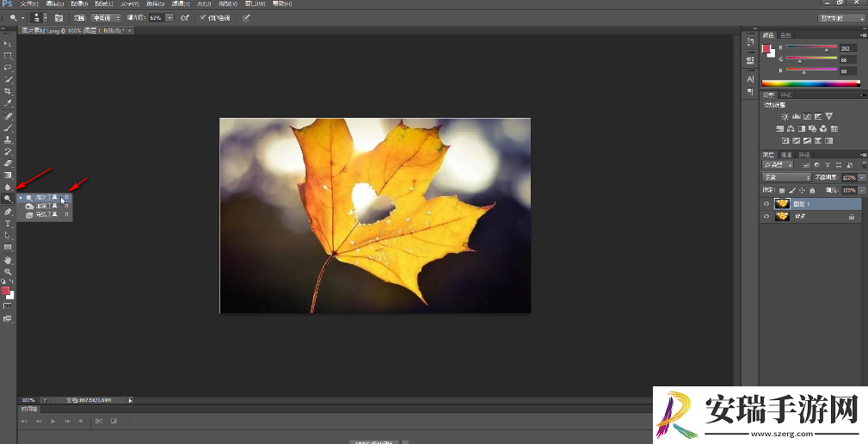Choose the Burn tool from flyout menu
This screenshot has width=868, height=444.
pos(44,206)
